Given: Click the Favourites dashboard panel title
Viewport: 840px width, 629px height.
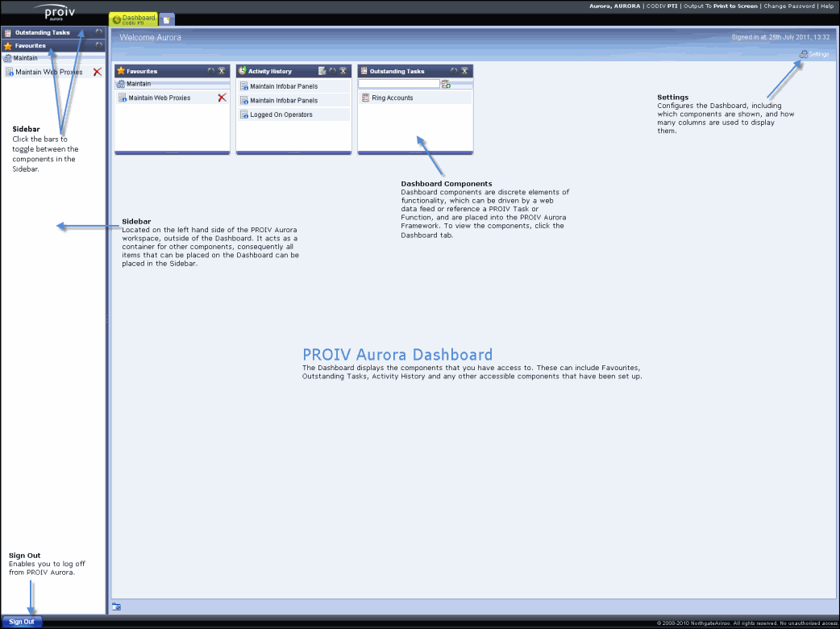Looking at the screenshot, I should click(x=142, y=71).
